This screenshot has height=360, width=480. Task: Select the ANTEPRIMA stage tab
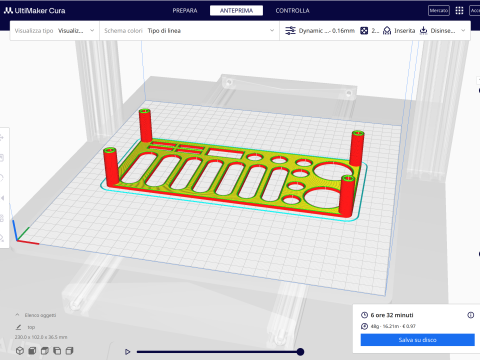tap(236, 11)
